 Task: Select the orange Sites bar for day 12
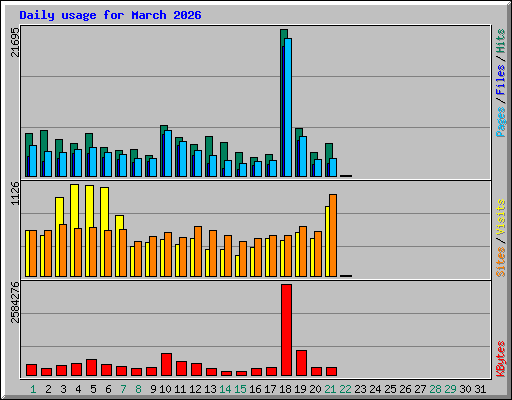pyautogui.click(x=198, y=251)
